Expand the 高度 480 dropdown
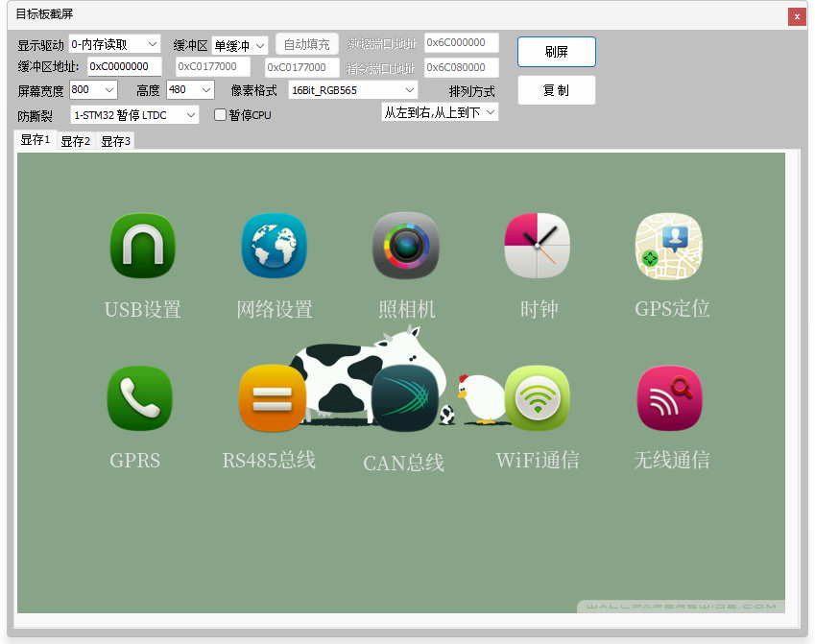The image size is (815, 644). coord(190,90)
